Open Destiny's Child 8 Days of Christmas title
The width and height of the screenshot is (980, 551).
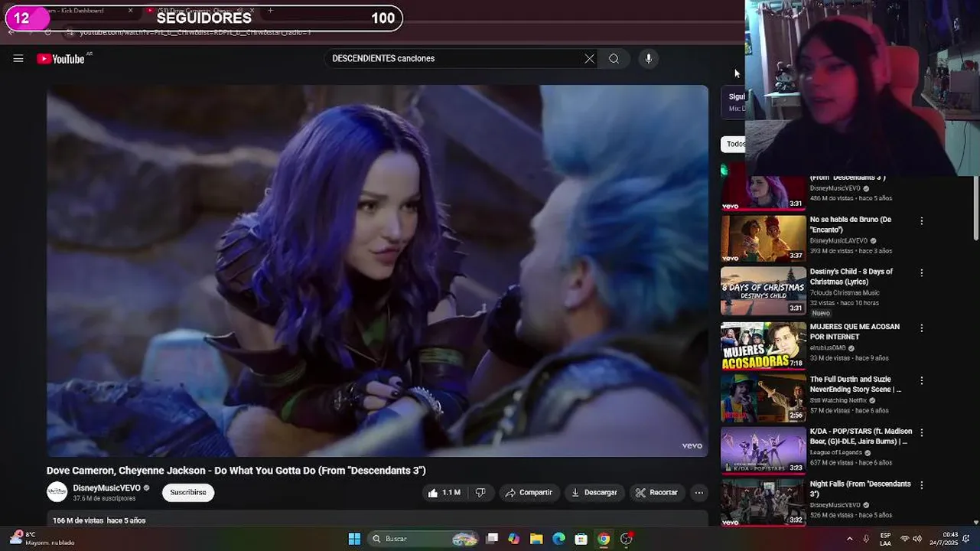[x=851, y=276]
